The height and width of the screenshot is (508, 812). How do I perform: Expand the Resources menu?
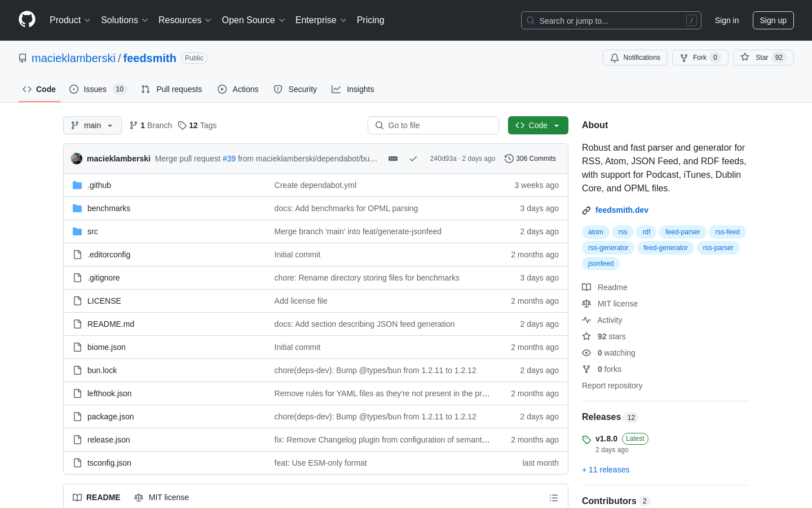(185, 20)
